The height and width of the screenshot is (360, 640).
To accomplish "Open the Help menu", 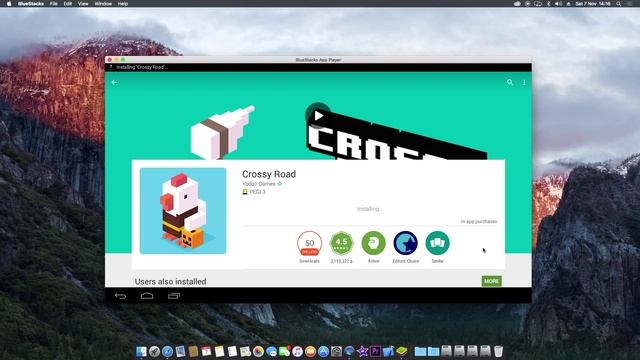I will [123, 4].
